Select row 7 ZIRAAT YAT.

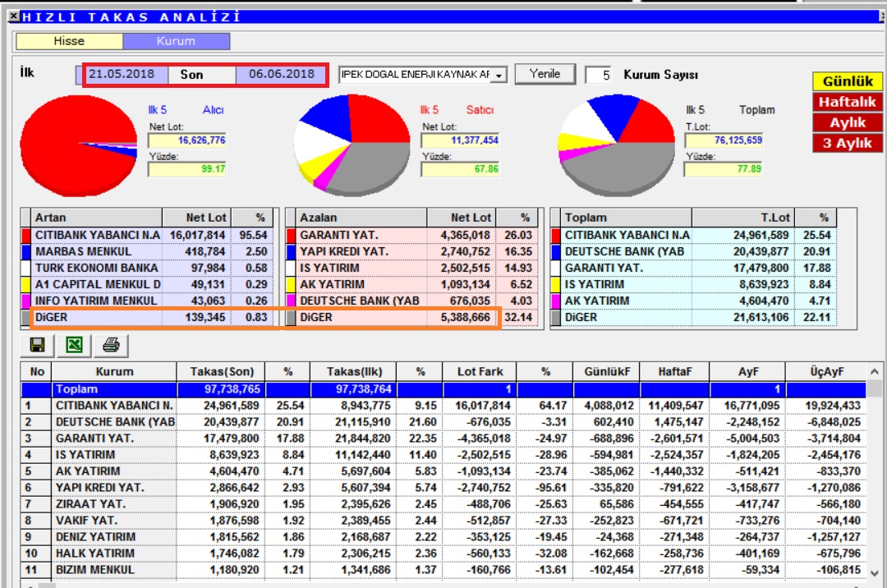(x=443, y=503)
